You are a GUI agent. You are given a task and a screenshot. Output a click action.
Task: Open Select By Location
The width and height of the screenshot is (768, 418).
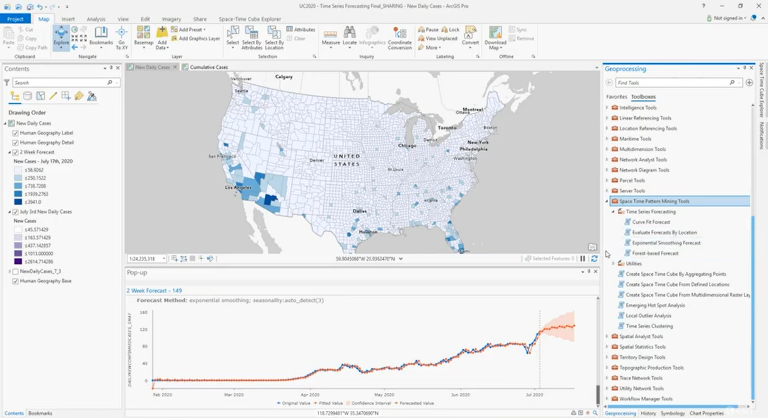274,38
